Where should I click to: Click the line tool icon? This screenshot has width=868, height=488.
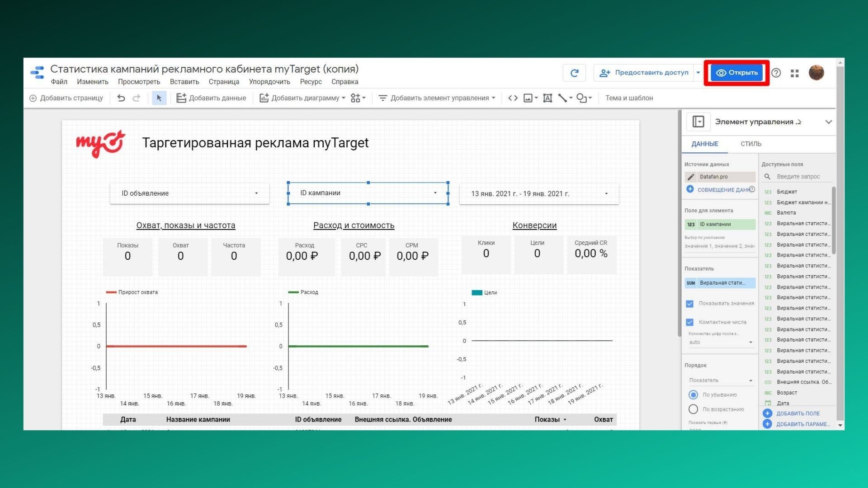[x=562, y=98]
